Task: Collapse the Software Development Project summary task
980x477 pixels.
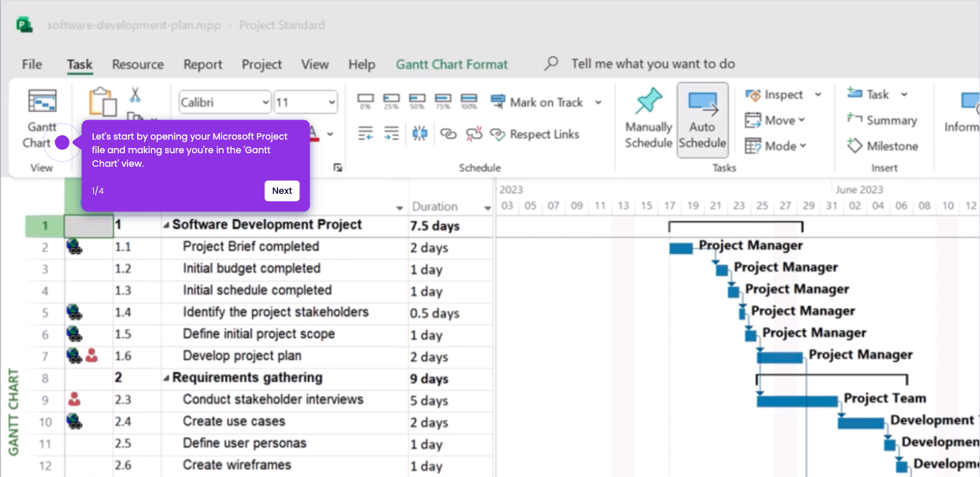Action: [166, 226]
